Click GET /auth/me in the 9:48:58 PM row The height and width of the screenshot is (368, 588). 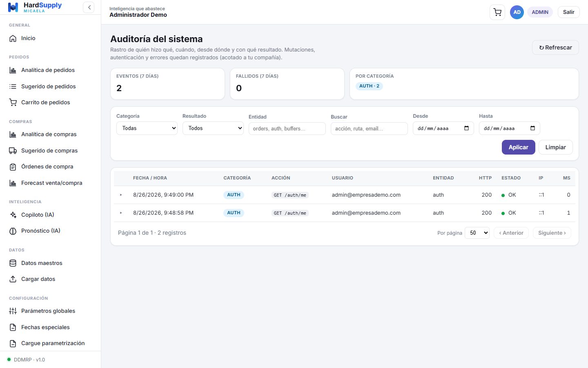[290, 213]
